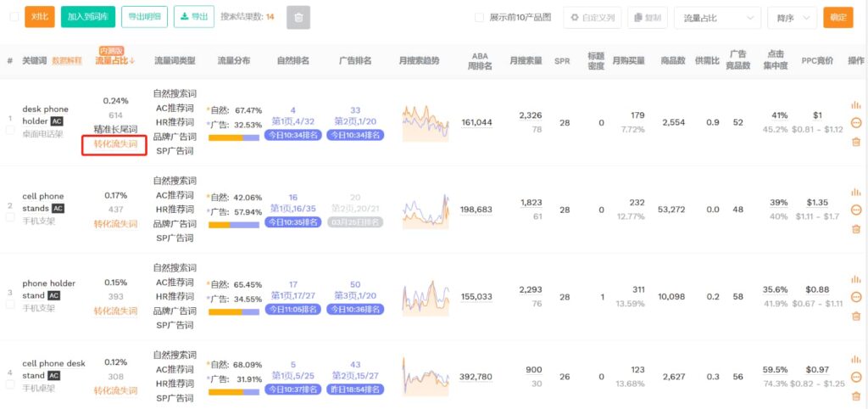The height and width of the screenshot is (409, 868).
Task: Click the traffic distribution bar for cell phone desk stand
Action: coord(234,392)
